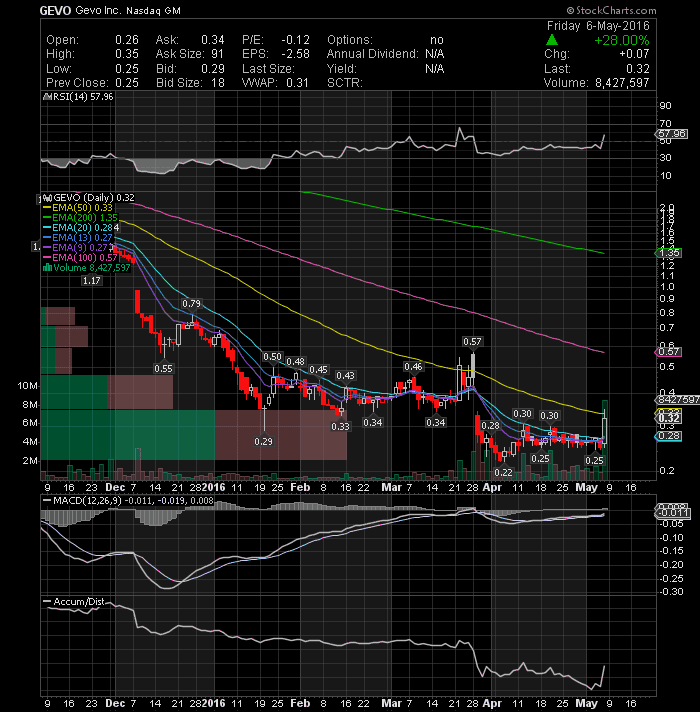The width and height of the screenshot is (700, 712).
Task: Select the 0.57 spike price annotation
Action: pos(472,341)
